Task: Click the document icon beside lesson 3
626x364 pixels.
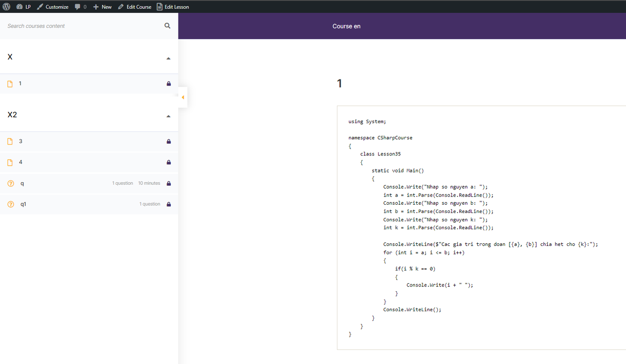Action: (10, 142)
